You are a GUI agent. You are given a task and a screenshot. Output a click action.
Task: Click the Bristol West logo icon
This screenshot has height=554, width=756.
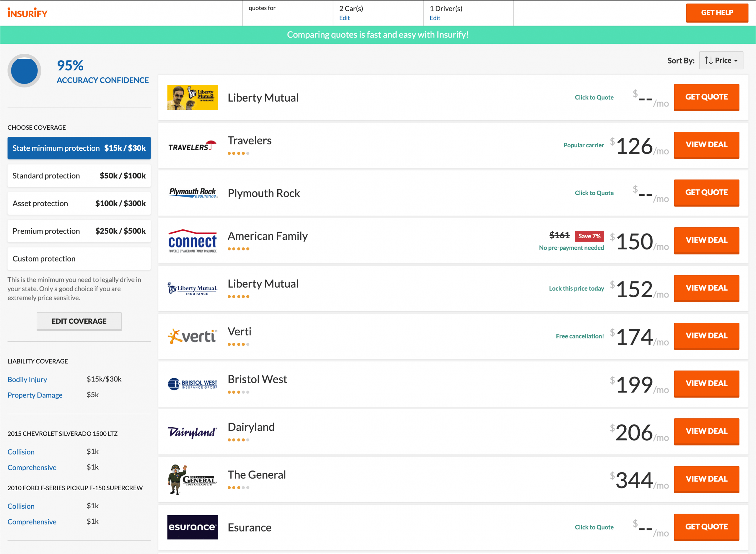(x=192, y=383)
